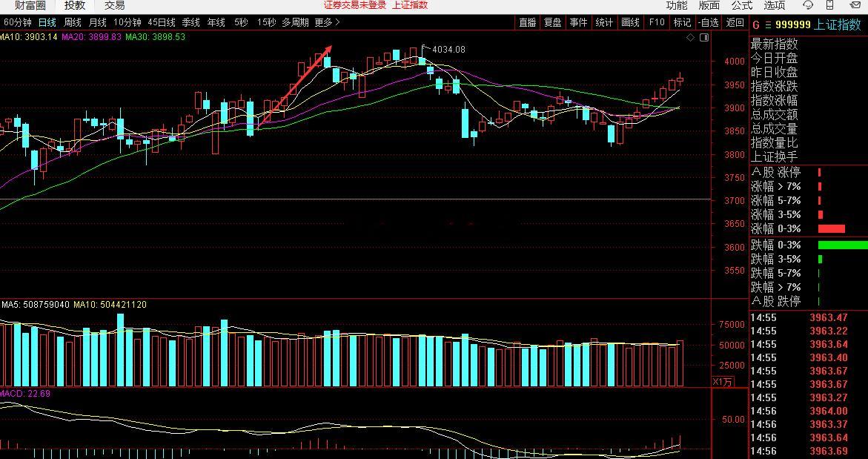Select the 周线 weekly period

point(73,23)
